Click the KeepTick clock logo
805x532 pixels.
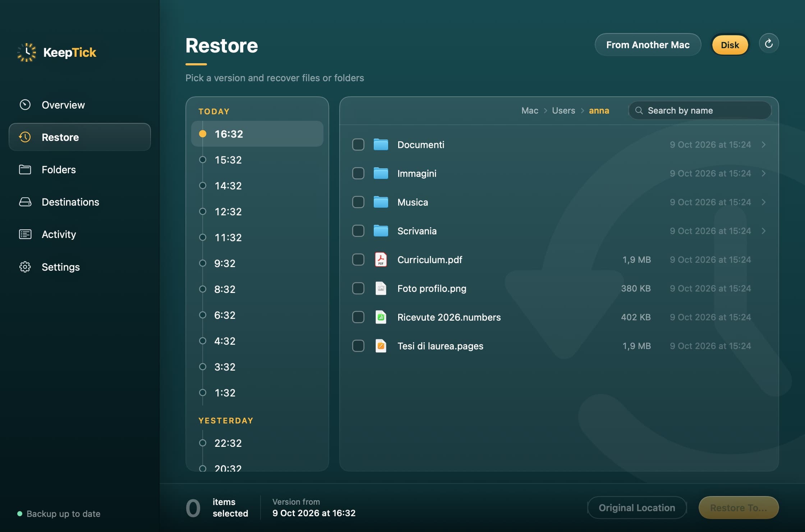pos(27,52)
